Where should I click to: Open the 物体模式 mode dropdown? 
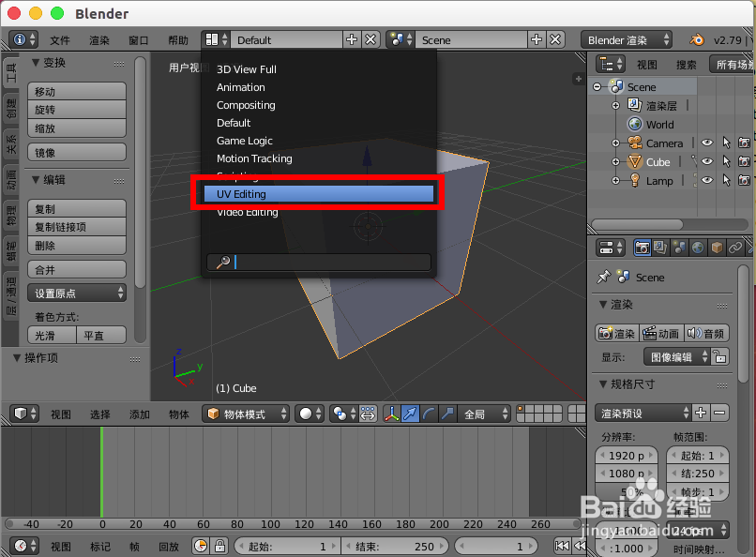(x=246, y=414)
